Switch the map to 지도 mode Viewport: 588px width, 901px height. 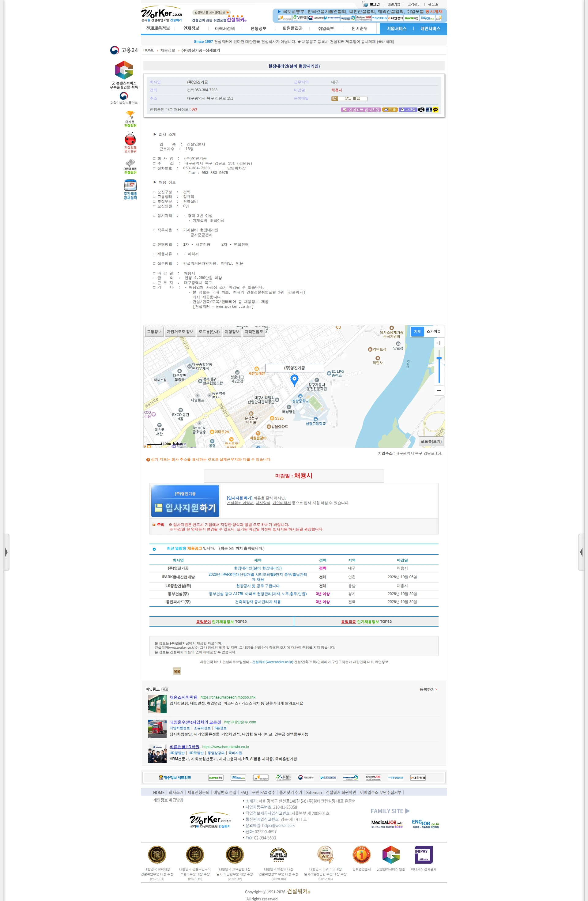(x=417, y=332)
